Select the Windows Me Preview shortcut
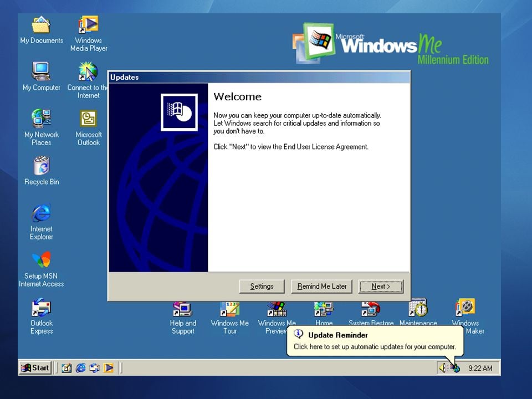 click(277, 318)
